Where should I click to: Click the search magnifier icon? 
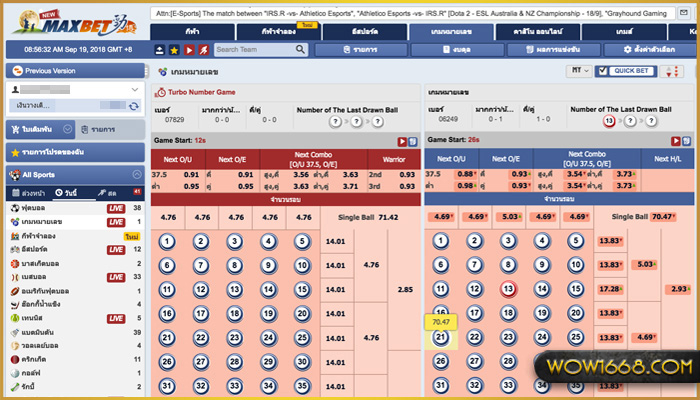(300, 49)
